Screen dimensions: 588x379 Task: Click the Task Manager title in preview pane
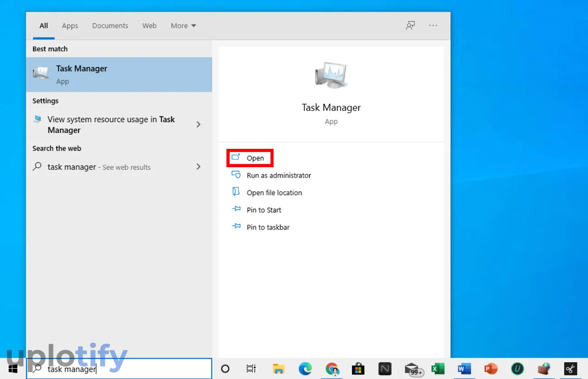click(331, 107)
